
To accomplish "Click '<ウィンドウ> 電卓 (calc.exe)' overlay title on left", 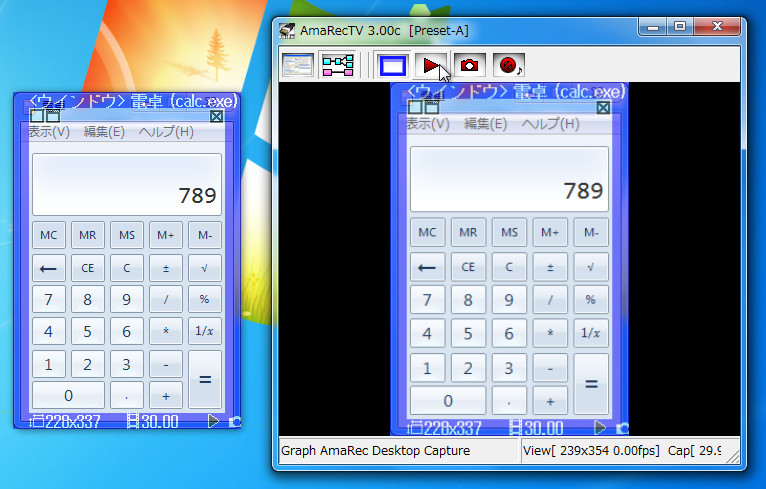I will [133, 101].
